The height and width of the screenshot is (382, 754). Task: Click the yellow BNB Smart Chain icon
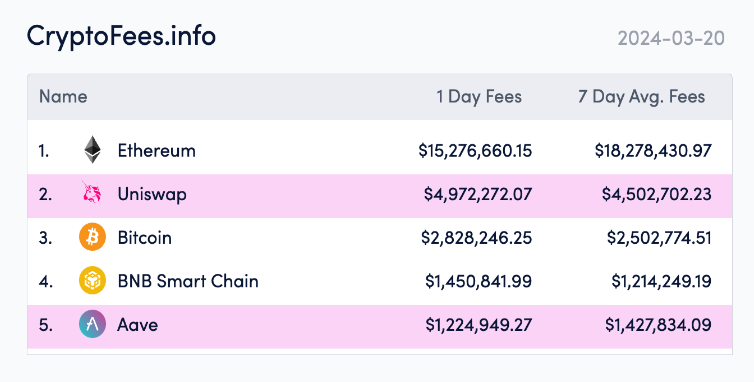coord(92,280)
